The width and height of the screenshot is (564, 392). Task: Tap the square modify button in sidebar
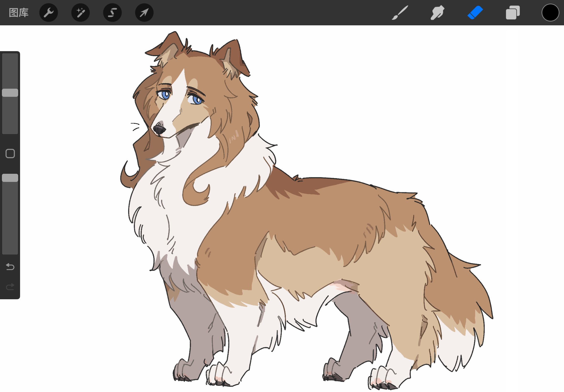pyautogui.click(x=10, y=154)
